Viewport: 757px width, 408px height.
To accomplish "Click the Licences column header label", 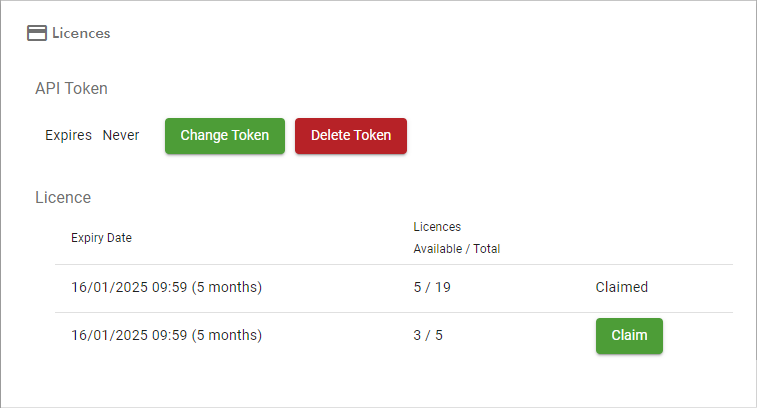I will pos(437,227).
